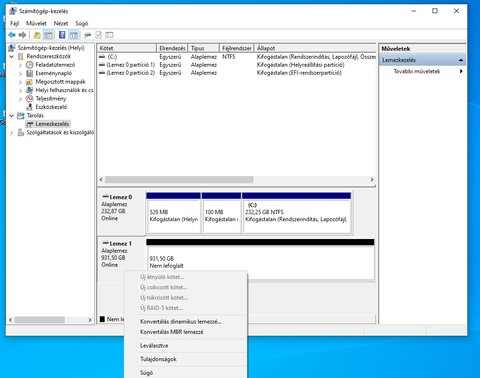Toggle the action pane toolbar icon
This screenshot has height=378, width=480.
coord(74,35)
